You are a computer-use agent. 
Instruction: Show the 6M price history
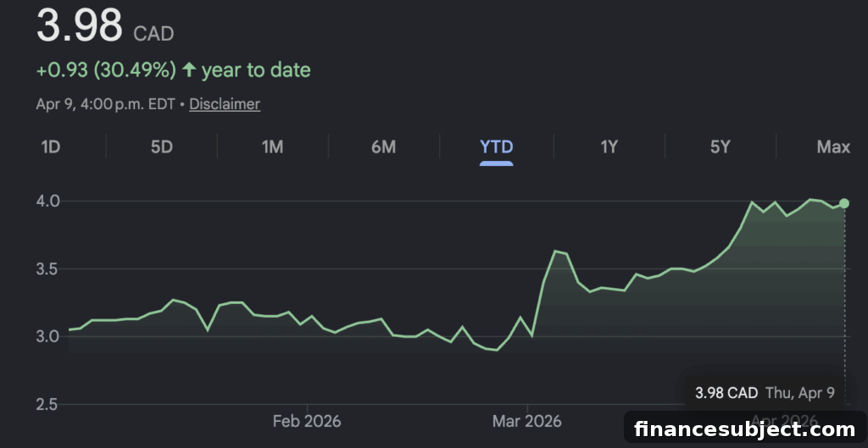(x=384, y=147)
